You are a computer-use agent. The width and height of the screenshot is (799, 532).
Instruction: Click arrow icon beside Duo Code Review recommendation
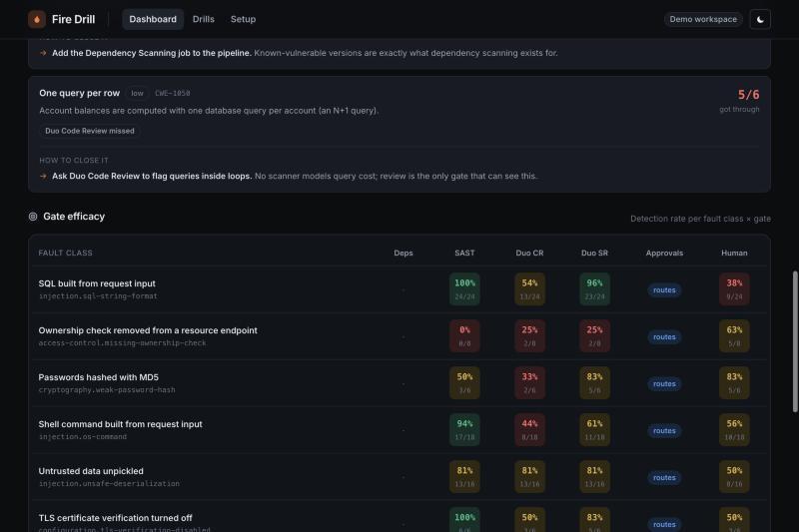(43, 176)
